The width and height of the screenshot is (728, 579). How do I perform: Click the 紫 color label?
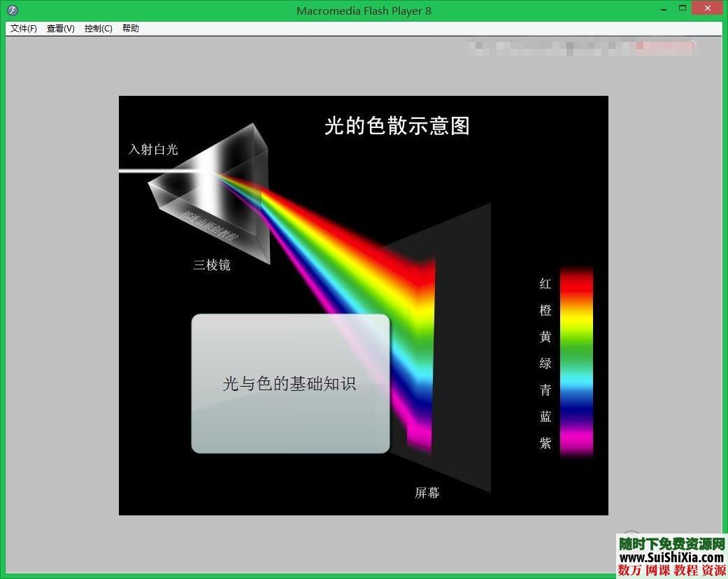(x=545, y=443)
